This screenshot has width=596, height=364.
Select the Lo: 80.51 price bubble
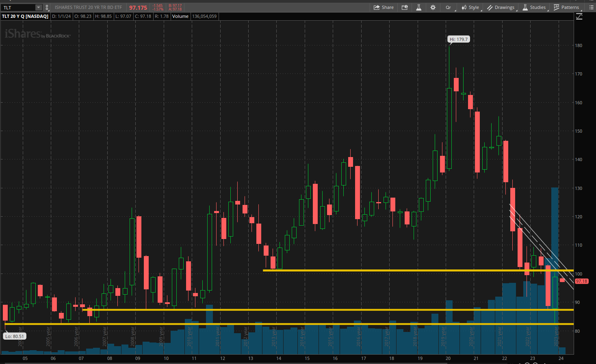15,336
